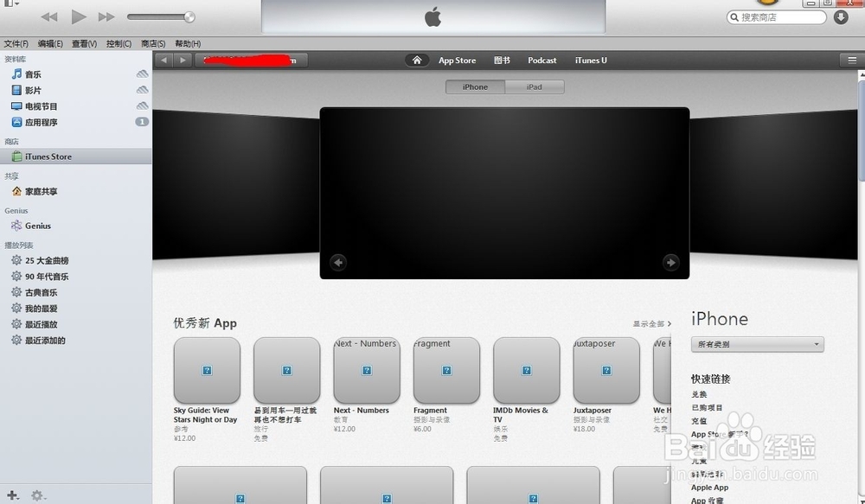Select 音乐 in the library sidebar
The height and width of the screenshot is (504, 865).
[33, 73]
